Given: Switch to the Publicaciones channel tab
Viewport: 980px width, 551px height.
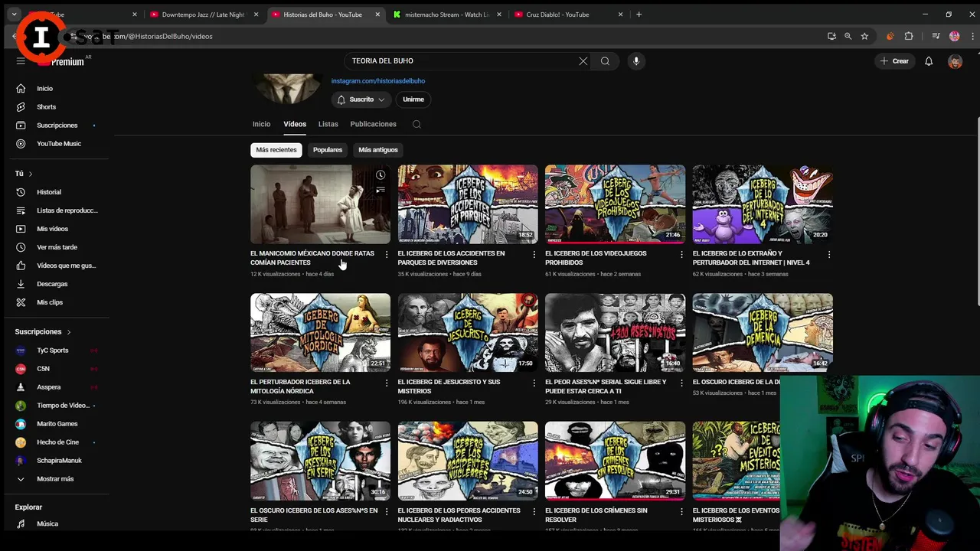Looking at the screenshot, I should [x=373, y=124].
